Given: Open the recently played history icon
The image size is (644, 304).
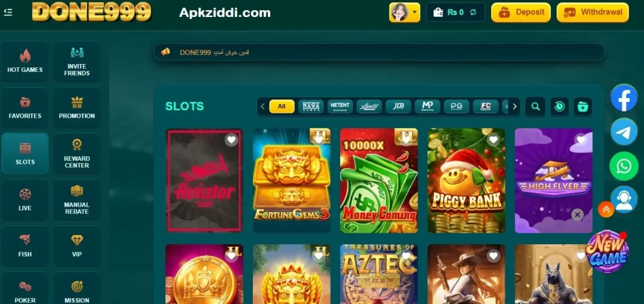Looking at the screenshot, I should [559, 106].
